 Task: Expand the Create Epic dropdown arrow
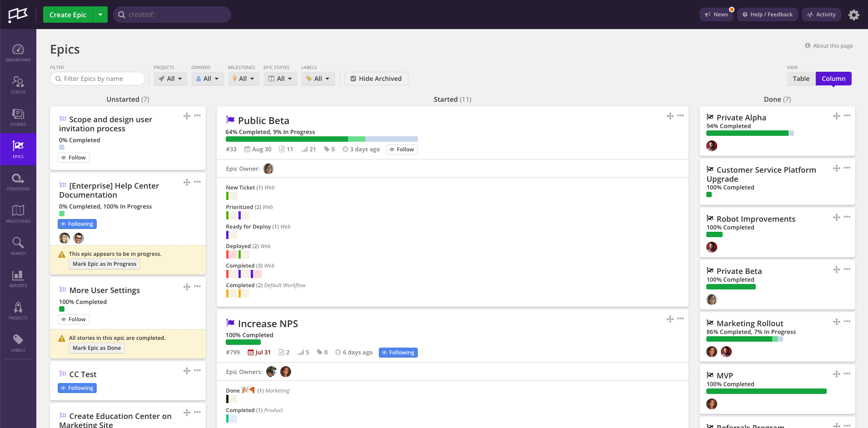[100, 15]
